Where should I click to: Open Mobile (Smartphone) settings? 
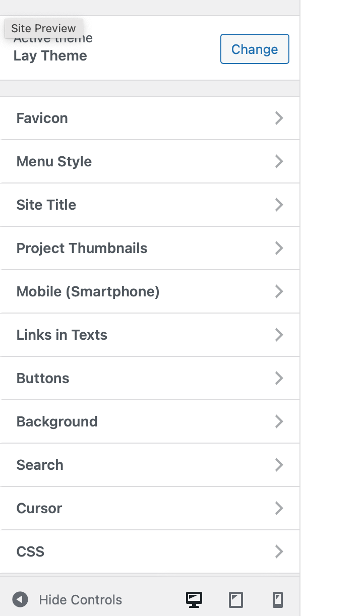click(150, 291)
